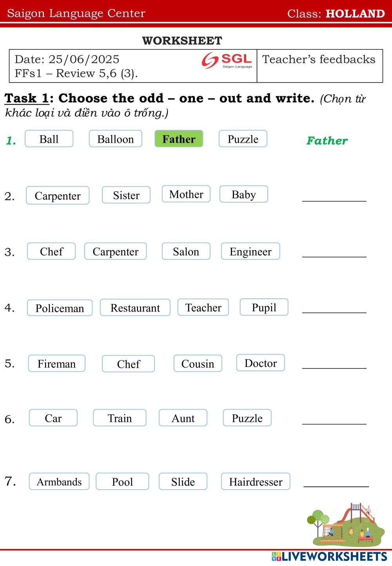This screenshot has height=566, width=392.
Task: Click the Liveworksheets logo
Action: 329,557
